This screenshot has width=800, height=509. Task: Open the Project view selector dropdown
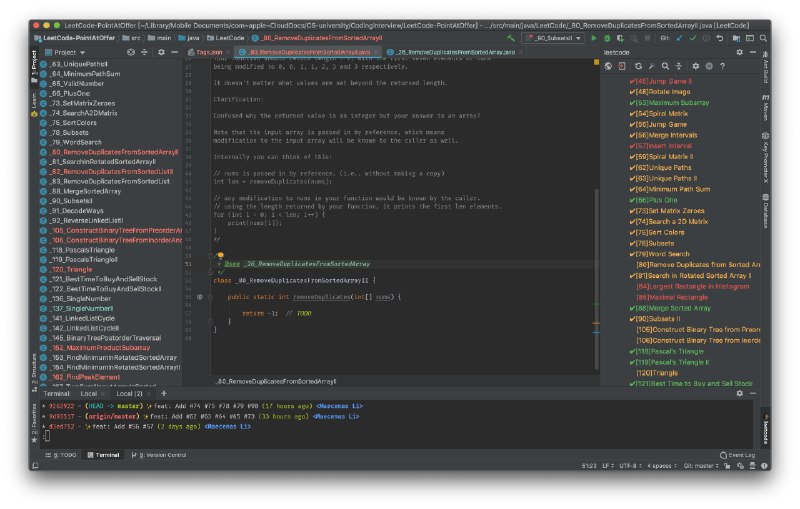pyautogui.click(x=69, y=51)
